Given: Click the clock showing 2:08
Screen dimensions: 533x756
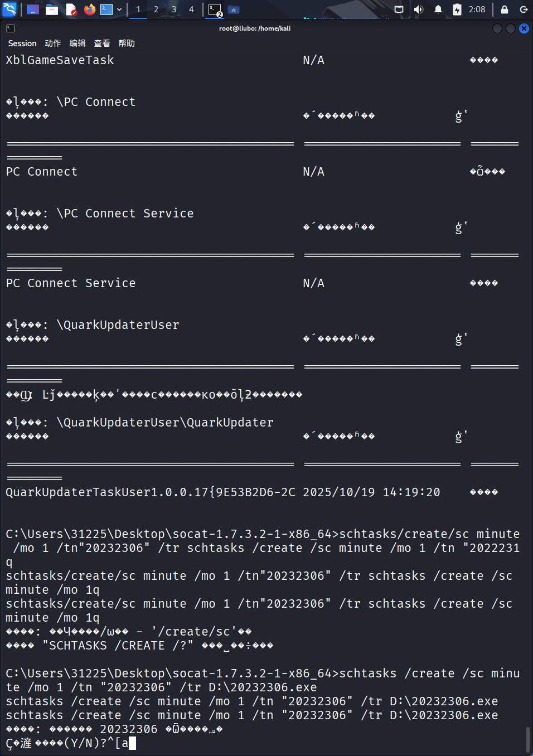Looking at the screenshot, I should pos(477,9).
